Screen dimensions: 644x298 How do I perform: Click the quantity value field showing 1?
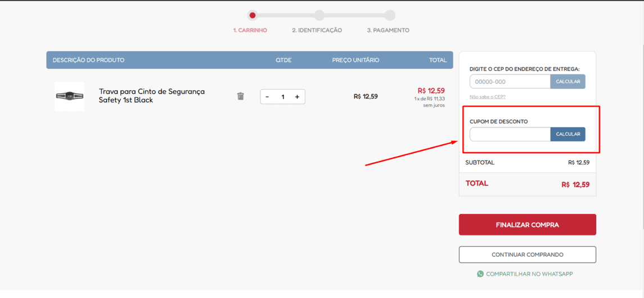(282, 97)
